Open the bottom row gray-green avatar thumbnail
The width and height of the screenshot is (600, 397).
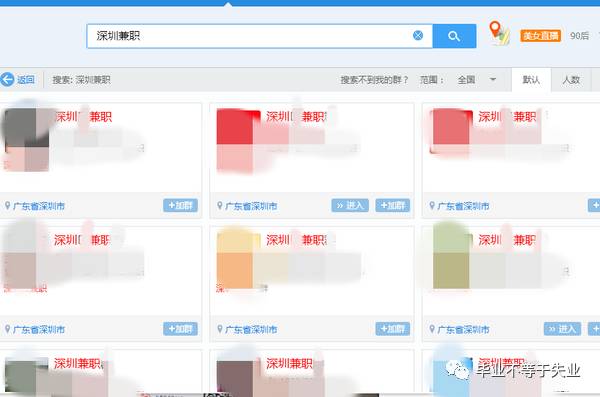pyautogui.click(x=26, y=375)
